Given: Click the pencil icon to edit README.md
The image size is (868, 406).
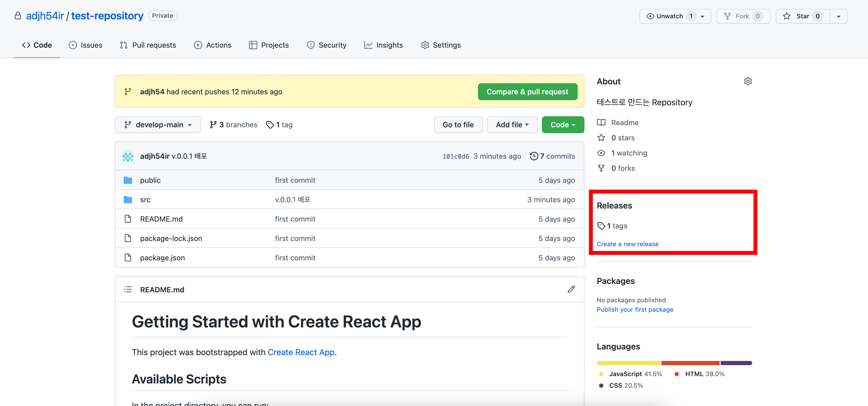Looking at the screenshot, I should (x=571, y=289).
